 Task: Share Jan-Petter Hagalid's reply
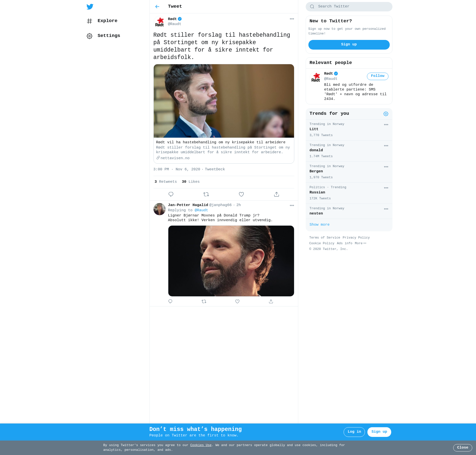[271, 302]
